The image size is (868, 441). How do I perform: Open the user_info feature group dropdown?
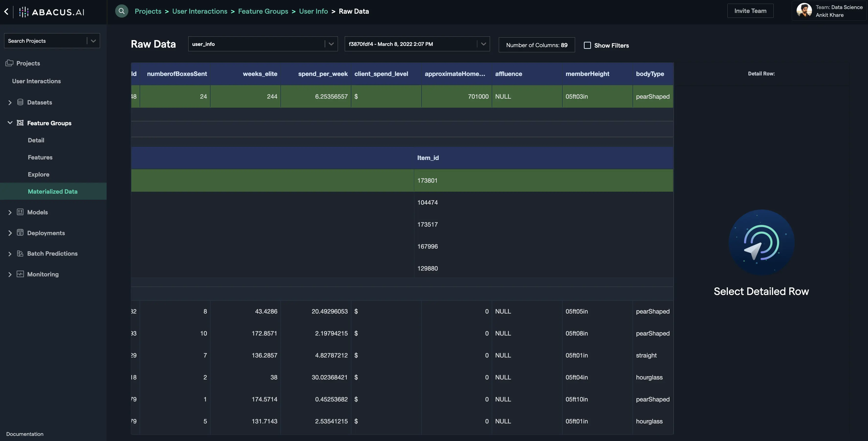(331, 44)
